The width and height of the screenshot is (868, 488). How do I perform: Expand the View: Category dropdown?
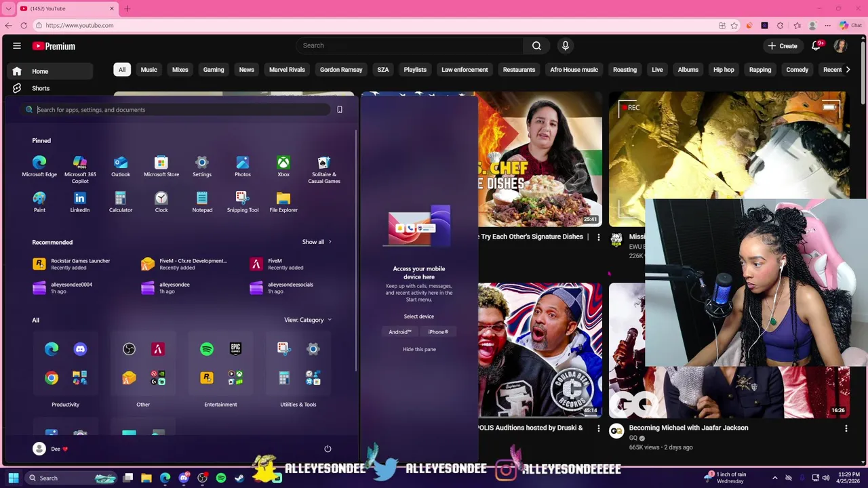tap(308, 320)
